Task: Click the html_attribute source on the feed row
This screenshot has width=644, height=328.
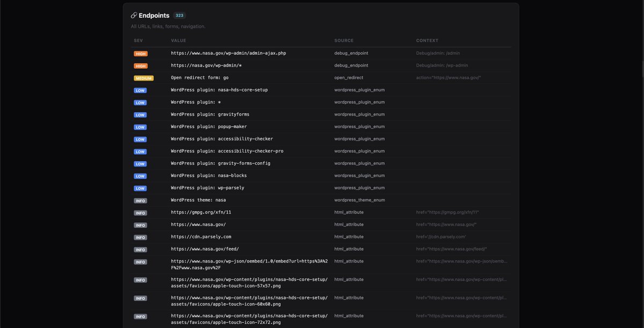Action: [349, 249]
